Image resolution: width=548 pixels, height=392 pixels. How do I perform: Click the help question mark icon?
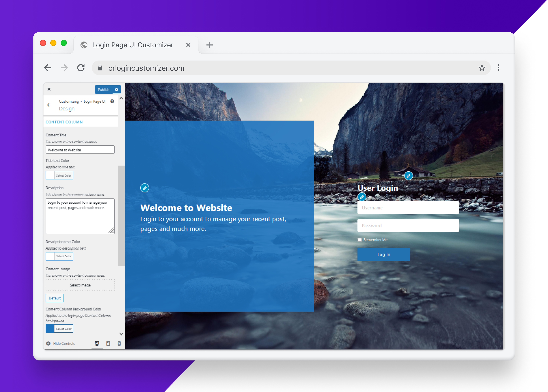(x=112, y=101)
